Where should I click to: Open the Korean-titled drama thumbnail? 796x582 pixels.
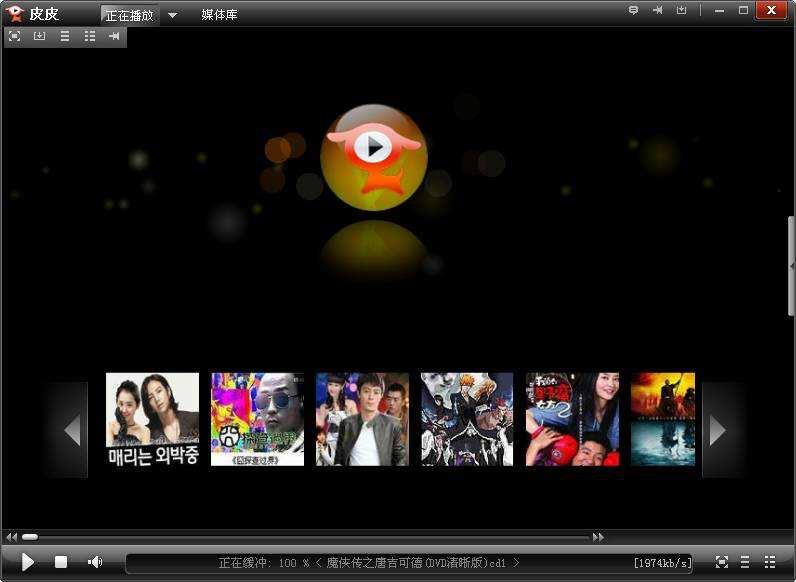[x=152, y=419]
